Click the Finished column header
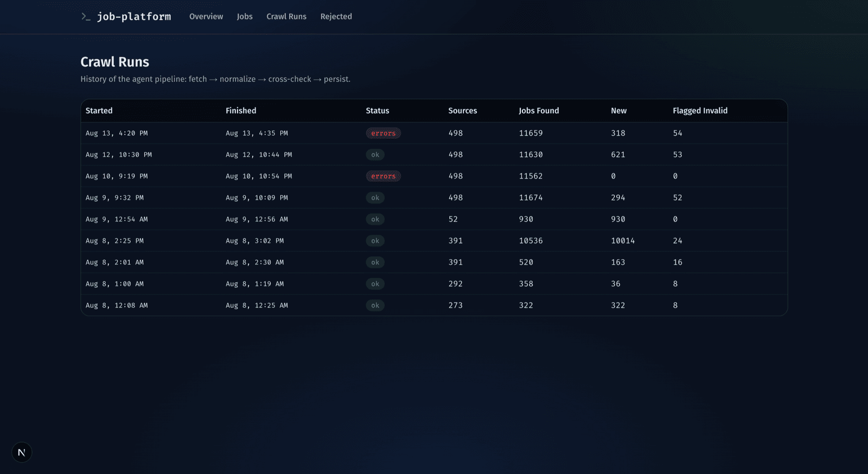Screen dimensions: 868x474 (x=241, y=111)
